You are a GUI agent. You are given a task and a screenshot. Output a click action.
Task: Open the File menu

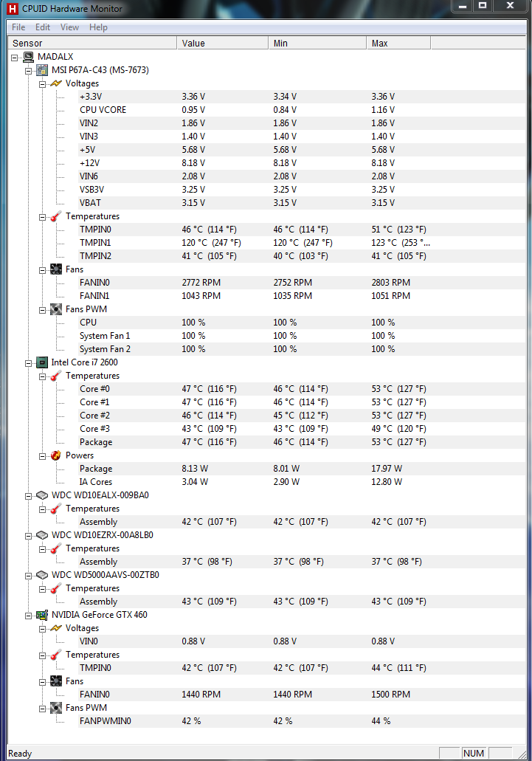pyautogui.click(x=18, y=27)
